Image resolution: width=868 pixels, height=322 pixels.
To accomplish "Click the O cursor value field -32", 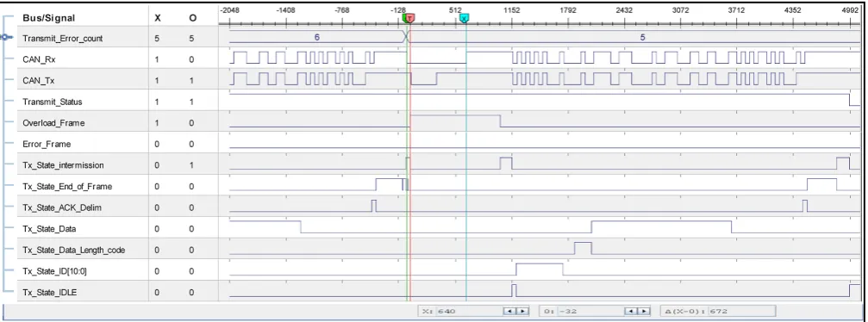I will (x=592, y=311).
